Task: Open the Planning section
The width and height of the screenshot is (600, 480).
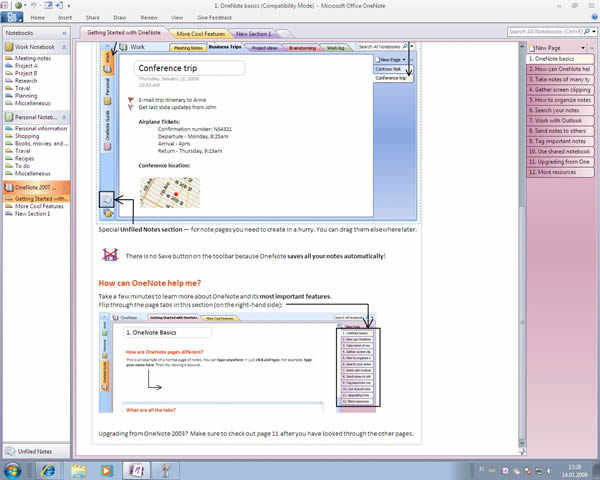Action: [26, 96]
